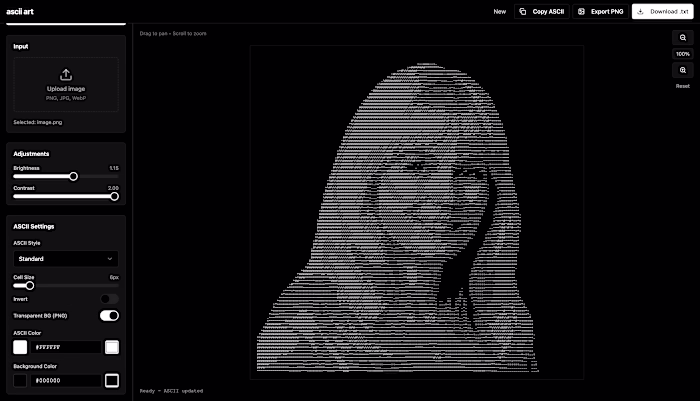Click the black Background Color swatch
700x401 pixels.
coord(20,380)
